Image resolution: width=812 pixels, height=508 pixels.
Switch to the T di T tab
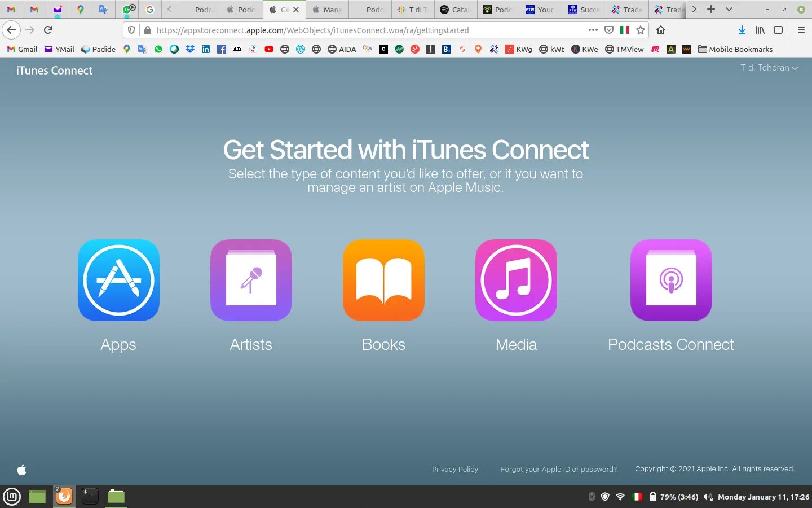413,10
